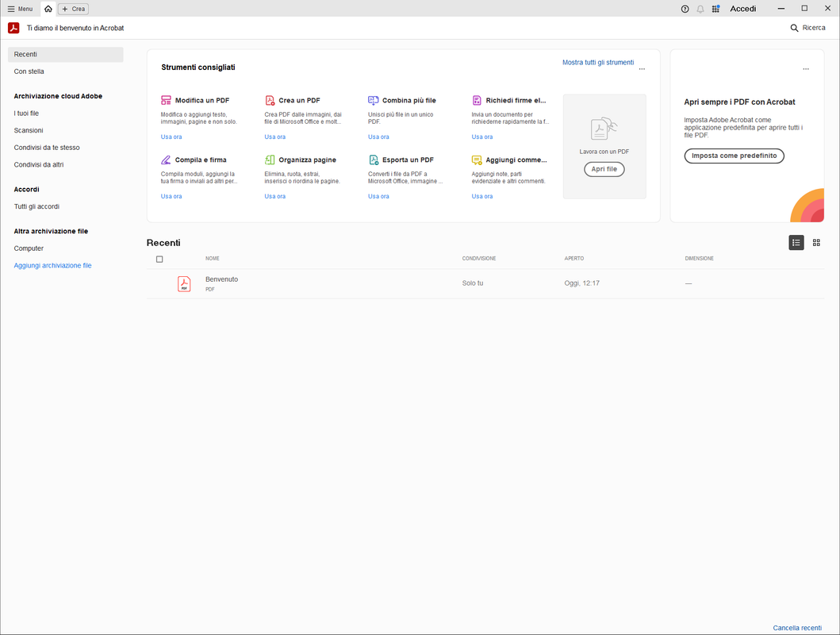Click the Esporta un PDF icon
Screen dimensions: 840x635
[x=374, y=160]
